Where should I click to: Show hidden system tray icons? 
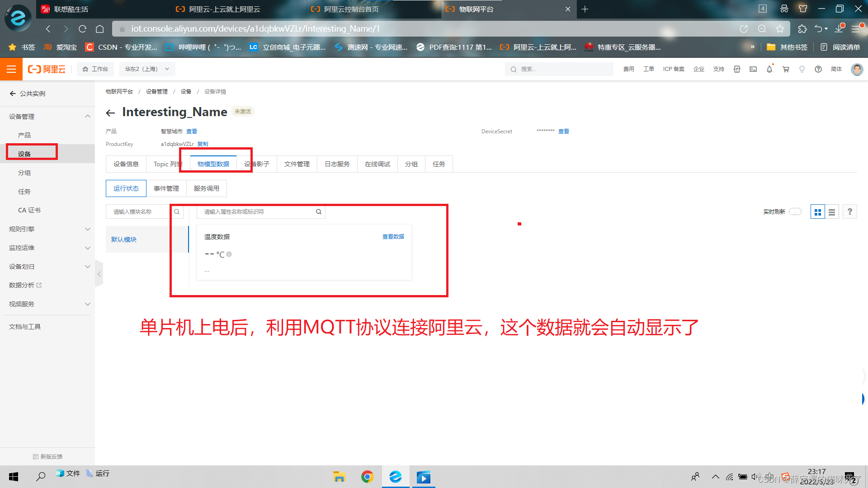[715, 477]
